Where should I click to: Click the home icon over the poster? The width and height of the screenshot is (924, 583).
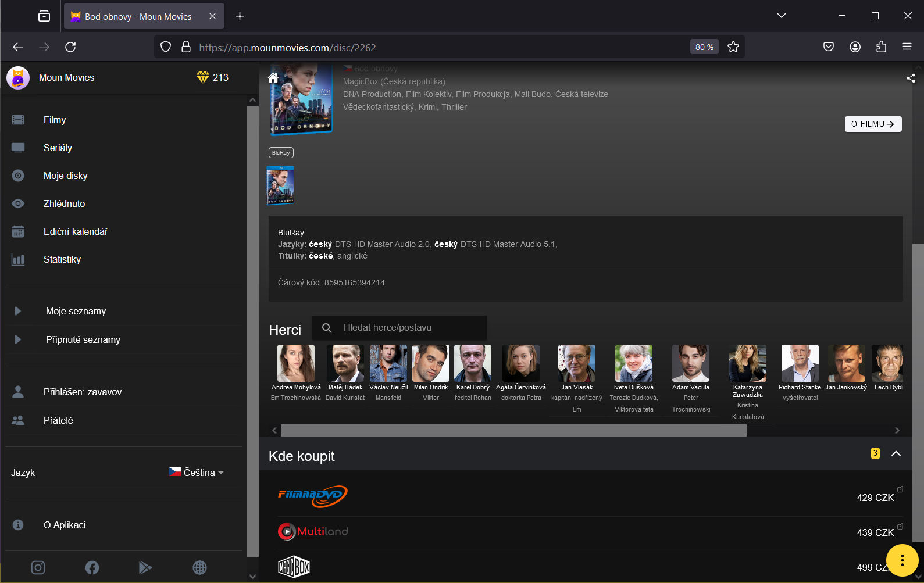point(273,78)
